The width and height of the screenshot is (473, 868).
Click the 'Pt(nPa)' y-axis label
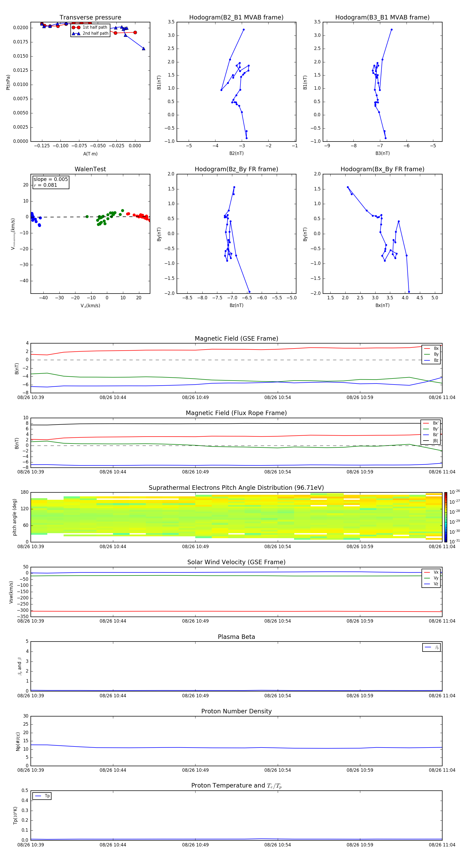pos(8,82)
